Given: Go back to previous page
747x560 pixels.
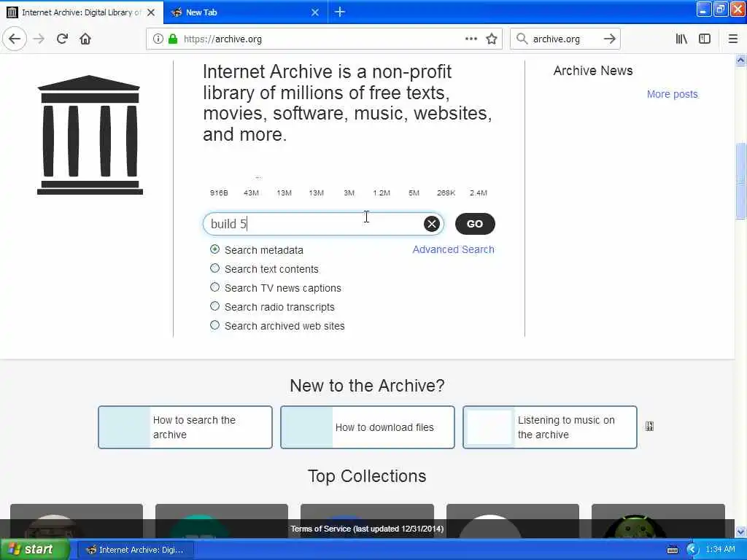Looking at the screenshot, I should pyautogui.click(x=15, y=39).
